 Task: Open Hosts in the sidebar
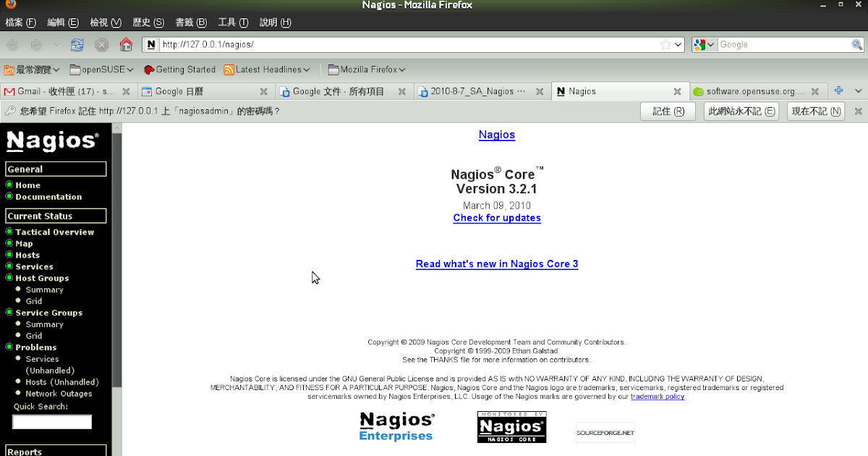point(27,256)
